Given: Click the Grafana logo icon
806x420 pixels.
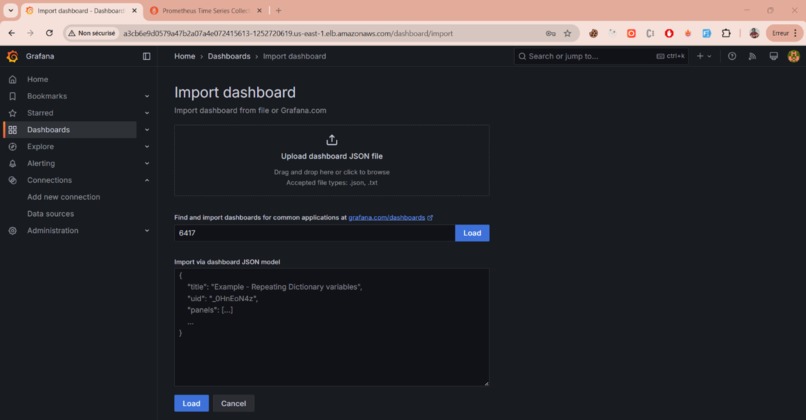Looking at the screenshot, I should 12,56.
